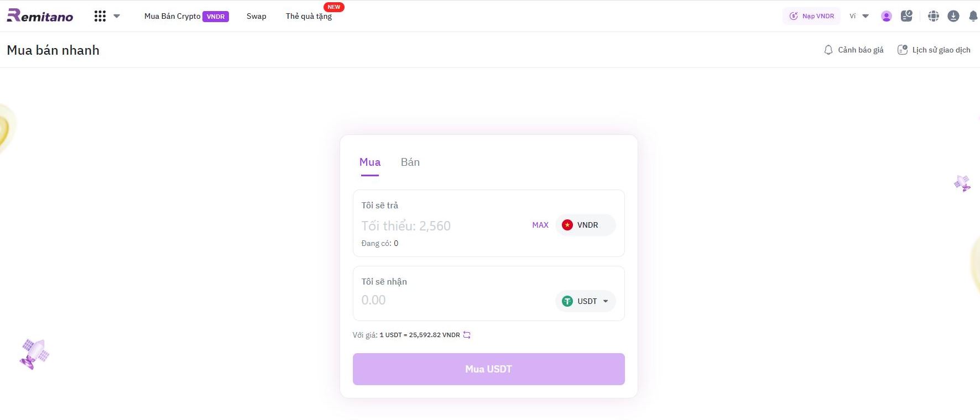The height and width of the screenshot is (420, 980).
Task: Click the Nạp VNDR deposit button
Action: (x=811, y=16)
